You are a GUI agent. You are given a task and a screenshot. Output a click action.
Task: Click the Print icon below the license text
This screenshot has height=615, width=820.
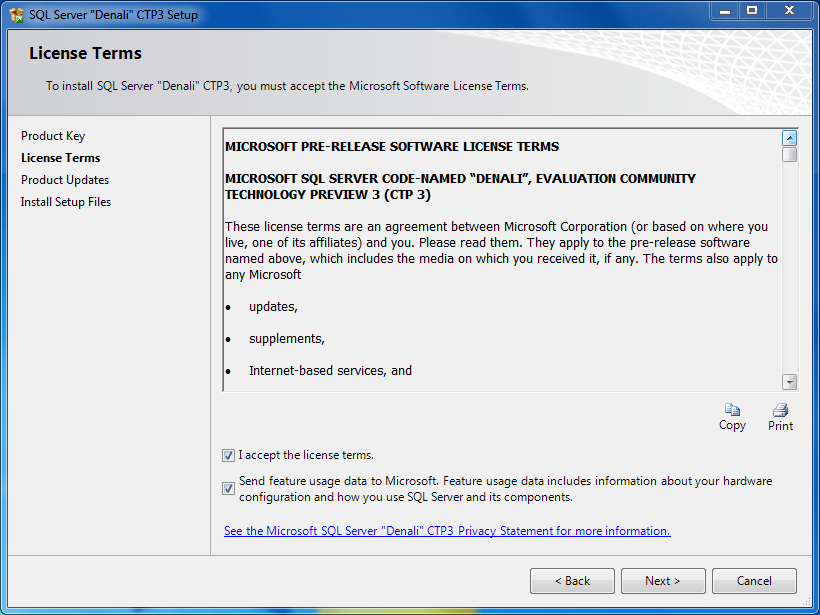(x=780, y=409)
